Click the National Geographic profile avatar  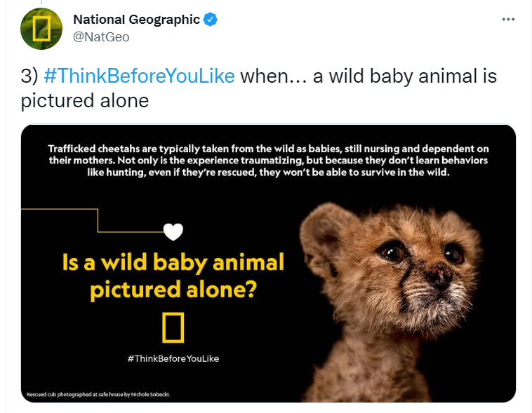[x=42, y=28]
